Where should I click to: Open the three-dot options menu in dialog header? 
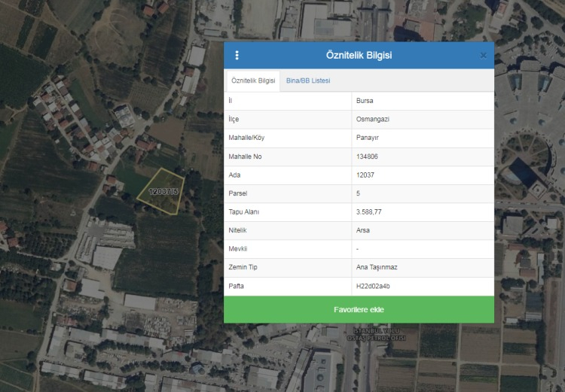coord(237,55)
